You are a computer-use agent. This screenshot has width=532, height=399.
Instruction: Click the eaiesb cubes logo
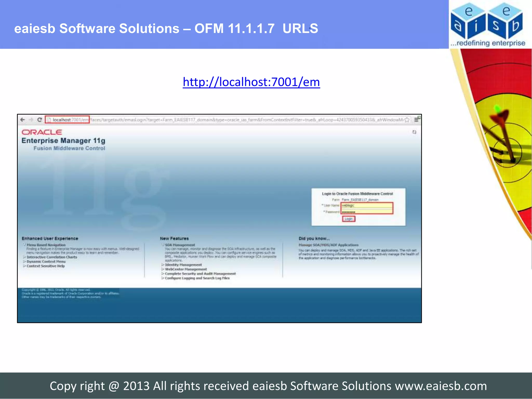(x=487, y=21)
